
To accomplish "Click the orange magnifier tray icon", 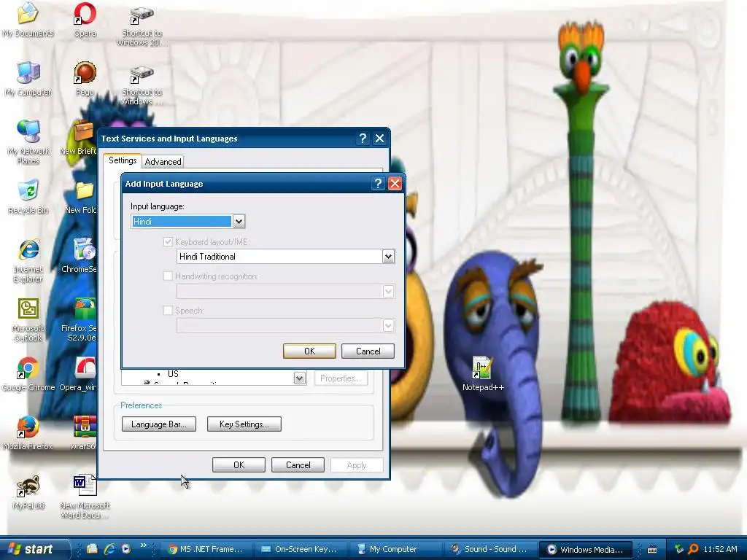I will tap(694, 549).
